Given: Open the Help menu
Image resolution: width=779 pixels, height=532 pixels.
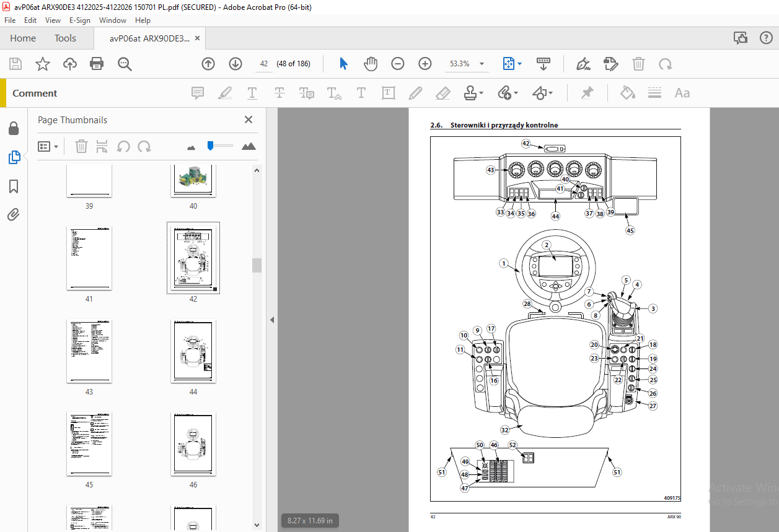Looking at the screenshot, I should [x=143, y=20].
